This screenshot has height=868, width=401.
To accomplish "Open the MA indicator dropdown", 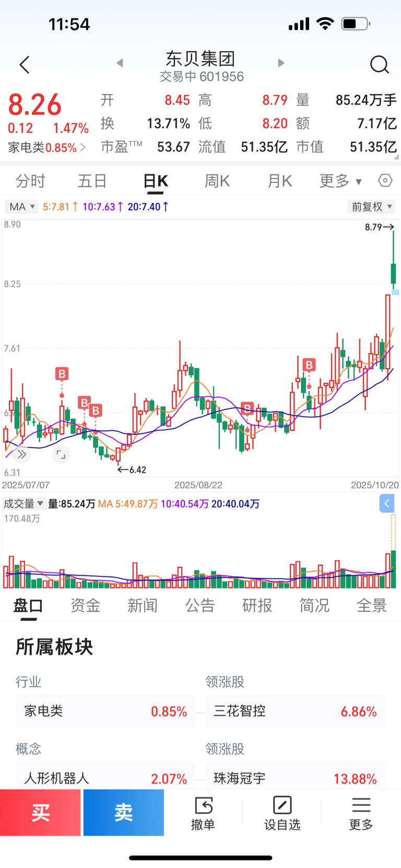I will point(21,207).
